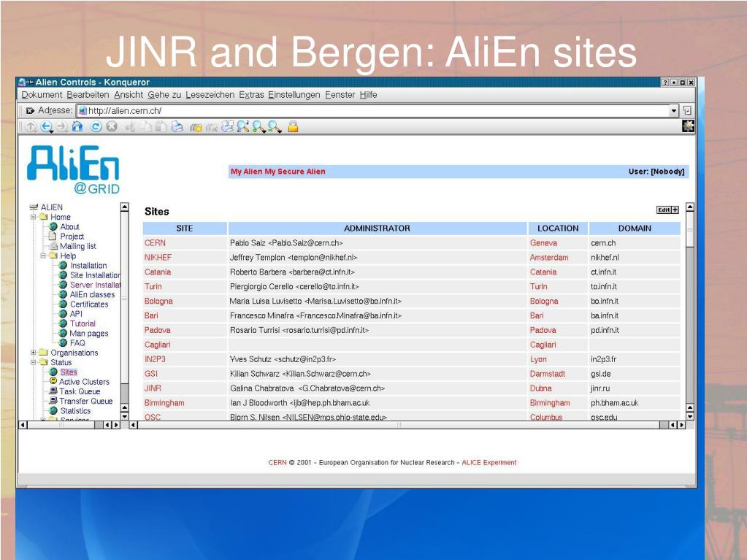Go to the Home page icon
The height and width of the screenshot is (560, 747).
[x=77, y=126]
